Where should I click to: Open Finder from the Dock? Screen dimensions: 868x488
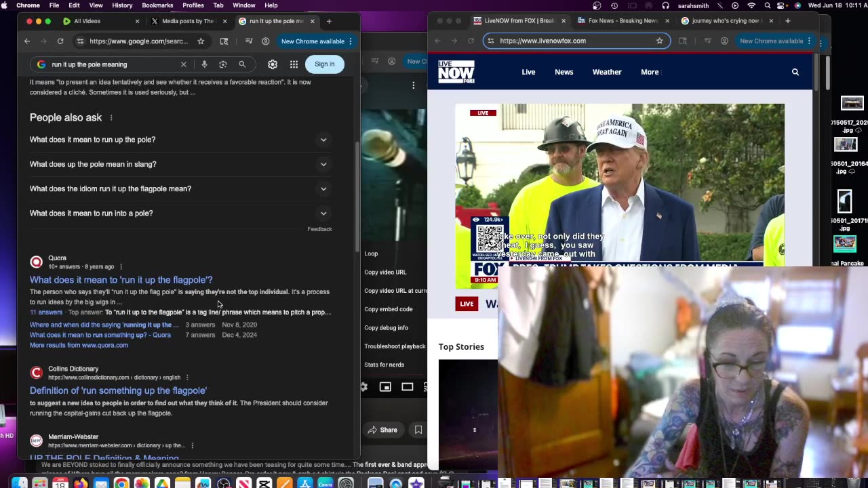(x=20, y=483)
